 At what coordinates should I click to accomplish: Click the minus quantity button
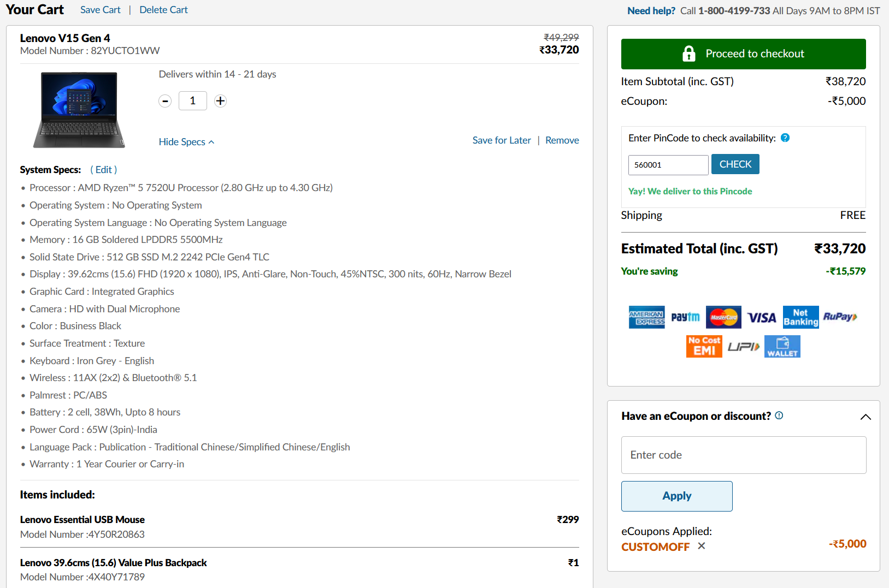(165, 101)
